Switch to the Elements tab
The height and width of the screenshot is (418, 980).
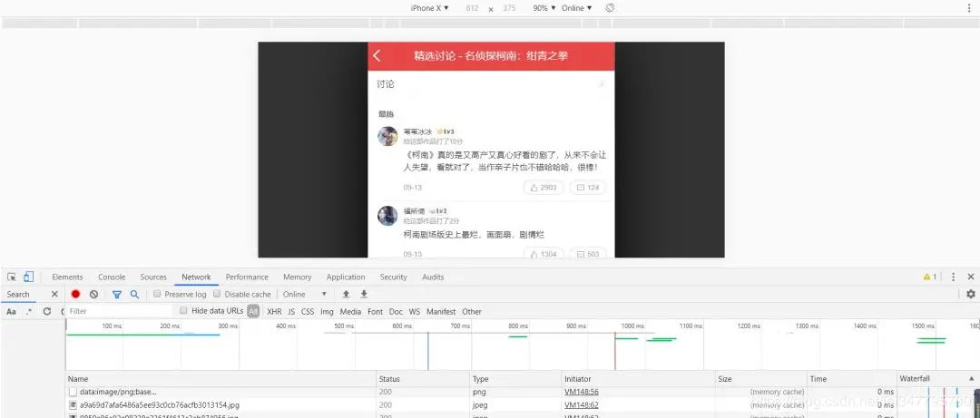pyautogui.click(x=67, y=277)
